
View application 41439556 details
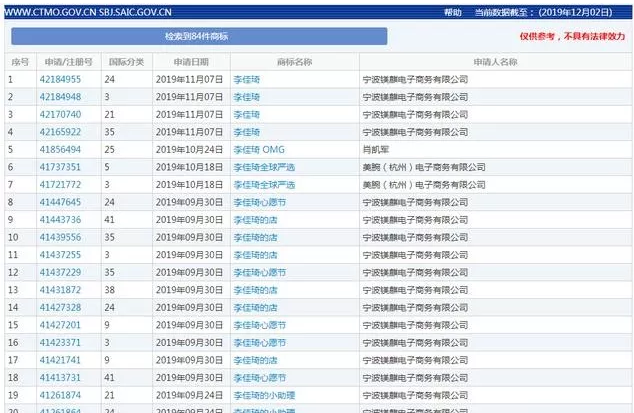coord(60,237)
